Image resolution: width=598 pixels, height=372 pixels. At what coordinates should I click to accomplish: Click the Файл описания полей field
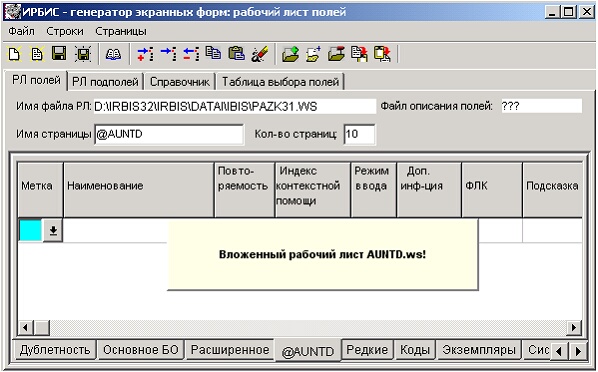point(542,106)
